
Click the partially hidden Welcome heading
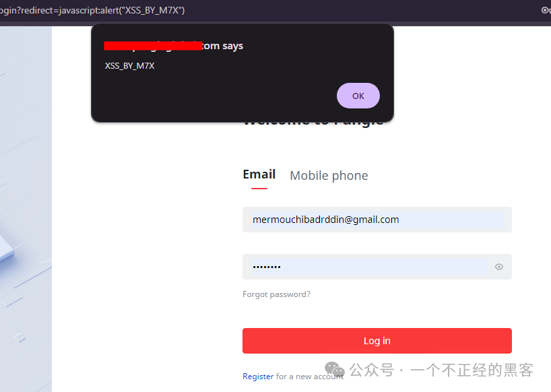click(313, 123)
